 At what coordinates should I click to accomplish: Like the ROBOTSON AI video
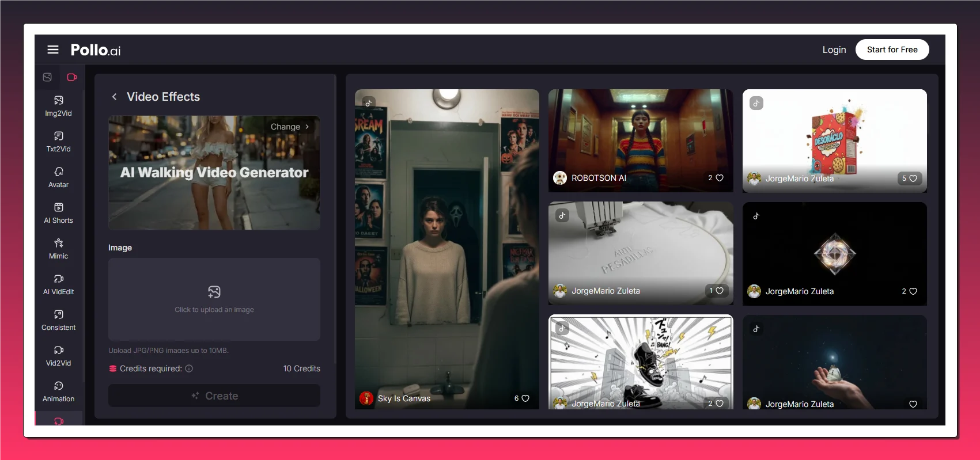[x=719, y=178]
